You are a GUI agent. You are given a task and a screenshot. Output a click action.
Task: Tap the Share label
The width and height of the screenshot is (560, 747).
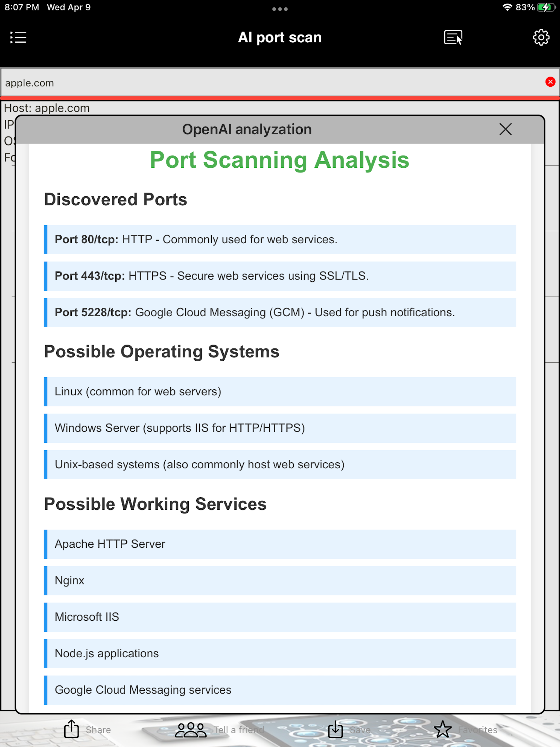[98, 730]
